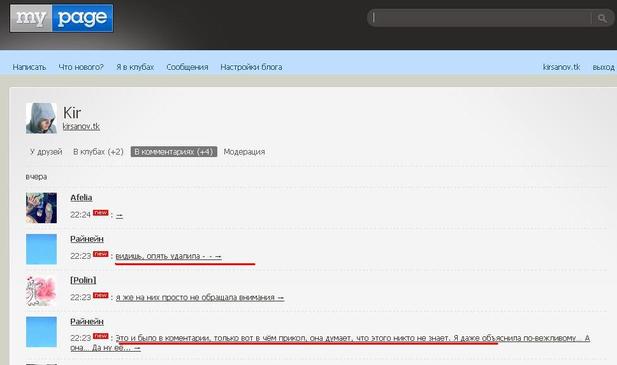Click the search magnifier icon
617x365 pixels.
[602, 18]
